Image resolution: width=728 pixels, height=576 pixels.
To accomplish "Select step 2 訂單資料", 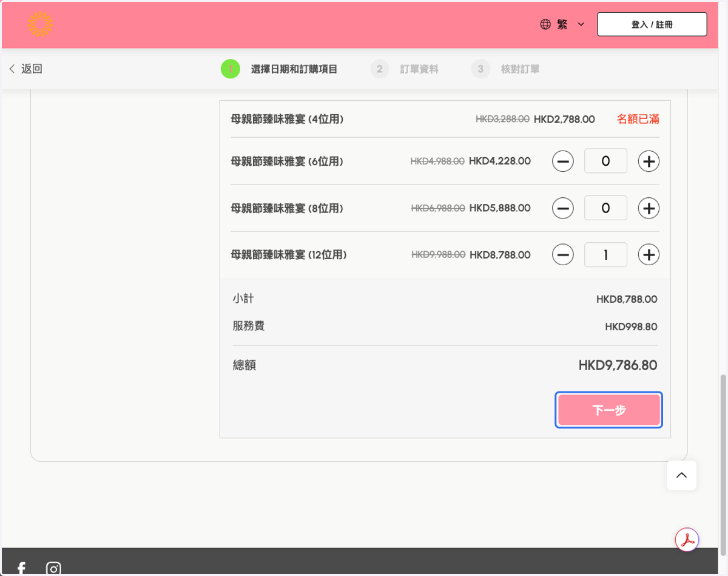I will pos(405,69).
